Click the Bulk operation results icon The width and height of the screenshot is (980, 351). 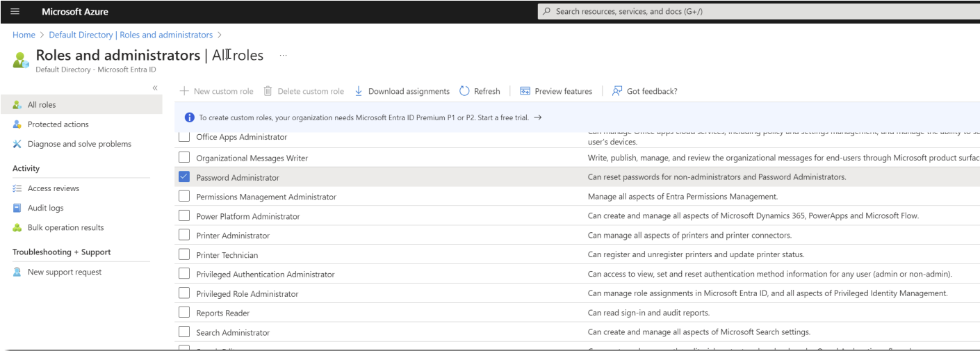(x=17, y=227)
